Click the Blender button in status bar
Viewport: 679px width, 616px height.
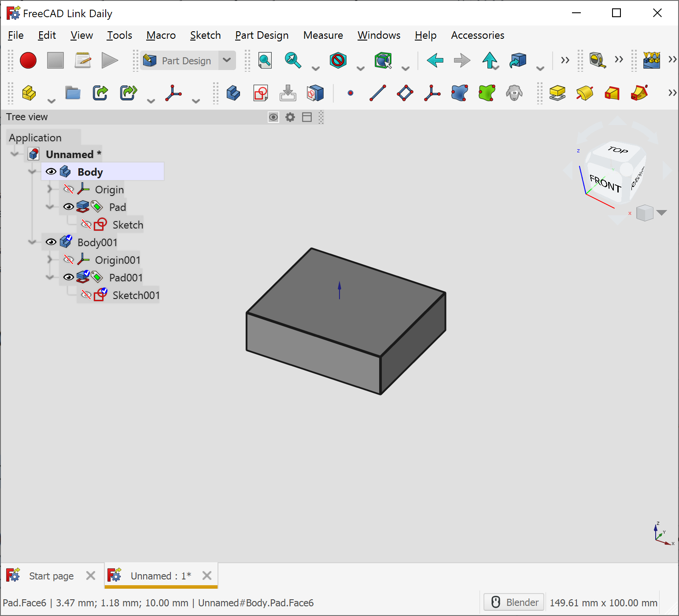pos(513,602)
